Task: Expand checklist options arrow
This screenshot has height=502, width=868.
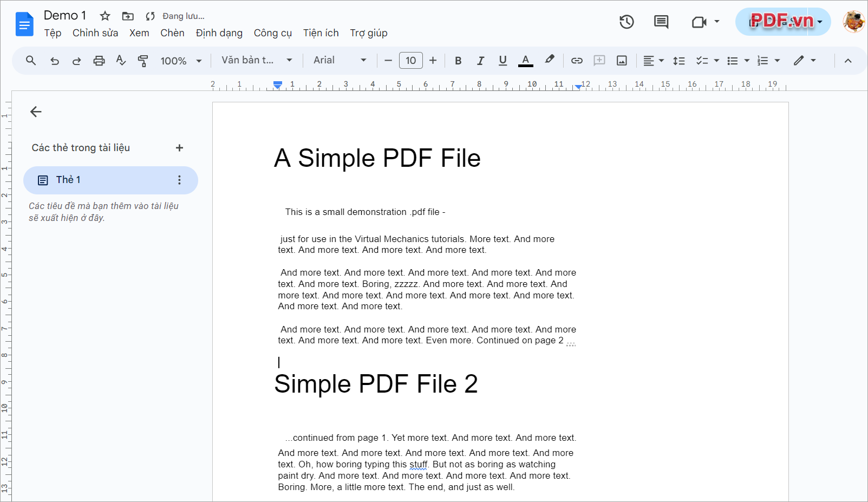Action: point(716,61)
